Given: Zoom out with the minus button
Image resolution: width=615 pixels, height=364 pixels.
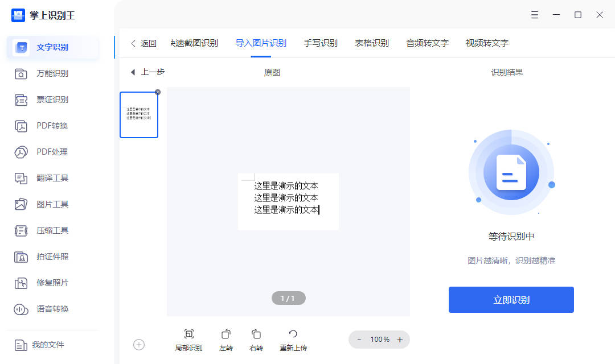Looking at the screenshot, I should coord(359,340).
